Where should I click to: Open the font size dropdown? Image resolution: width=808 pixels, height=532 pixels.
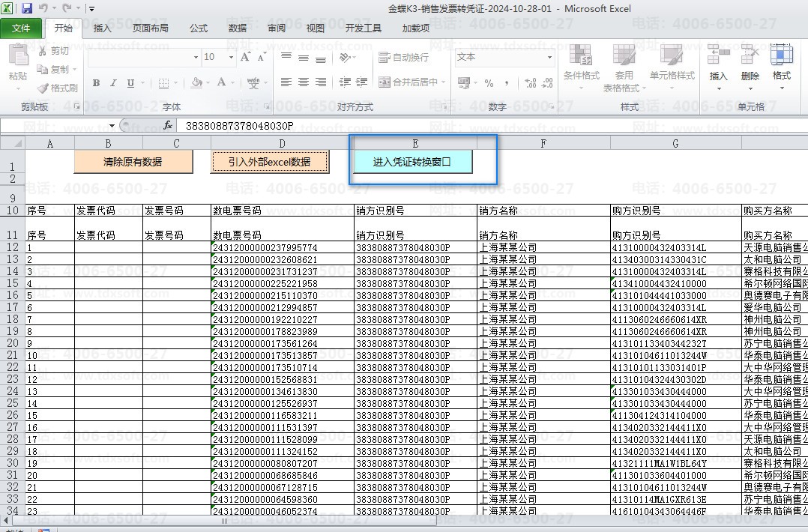click(231, 57)
